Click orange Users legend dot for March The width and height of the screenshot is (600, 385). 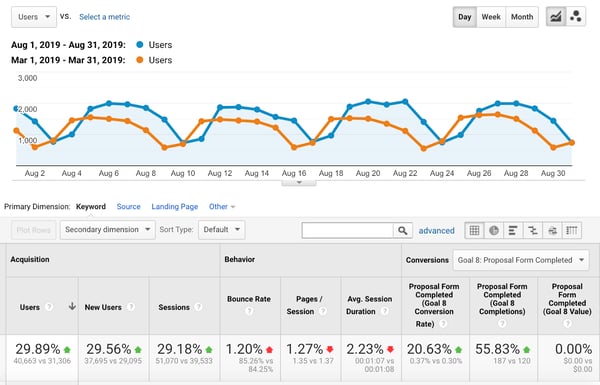point(140,60)
